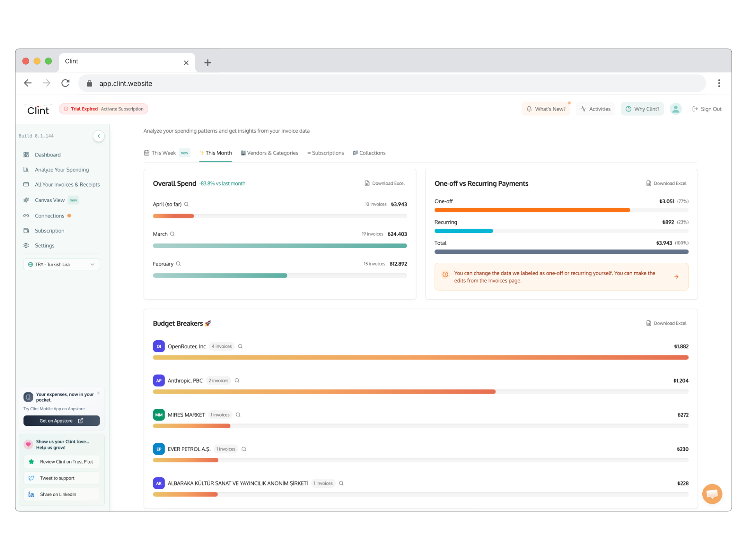Click the OpenRouter spending progress bar

(x=420, y=357)
